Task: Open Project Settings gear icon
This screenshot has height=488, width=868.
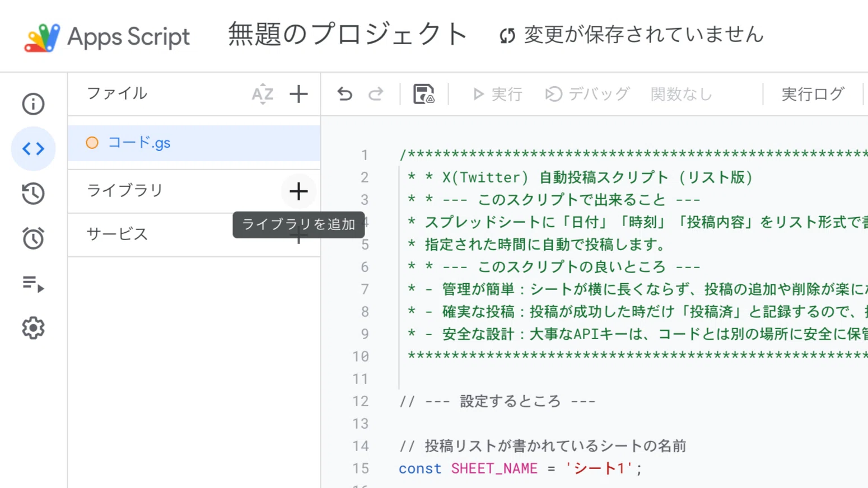Action: 33,328
